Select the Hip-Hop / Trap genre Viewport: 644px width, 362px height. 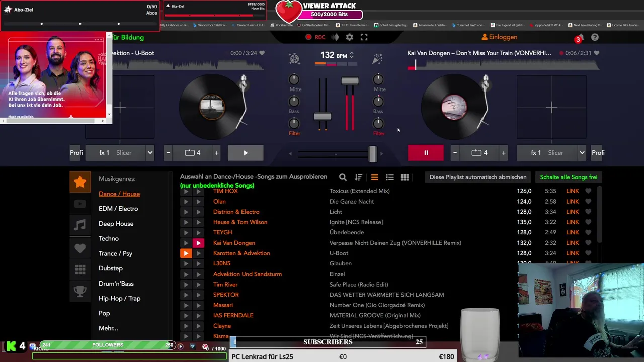(119, 298)
